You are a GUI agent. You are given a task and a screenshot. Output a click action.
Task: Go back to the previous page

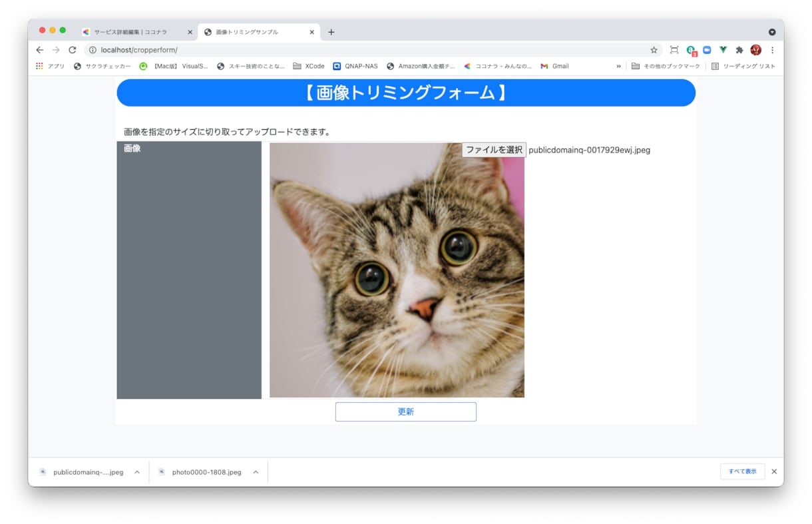click(40, 50)
